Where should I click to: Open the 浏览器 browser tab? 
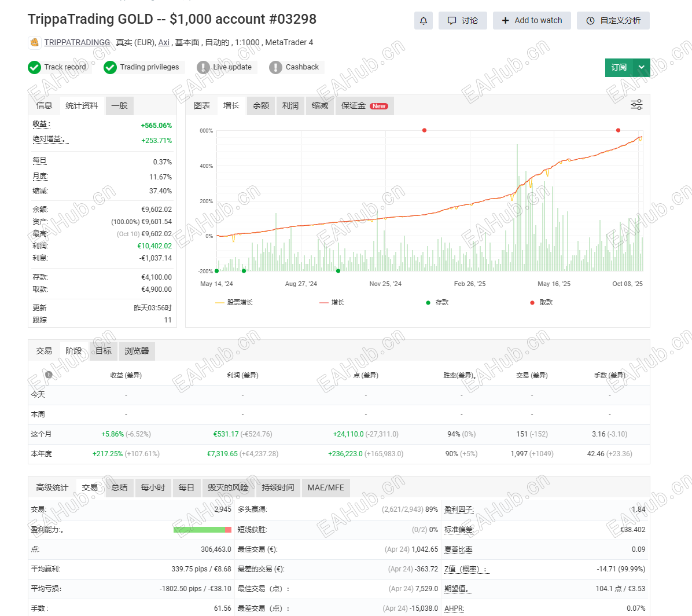click(137, 351)
